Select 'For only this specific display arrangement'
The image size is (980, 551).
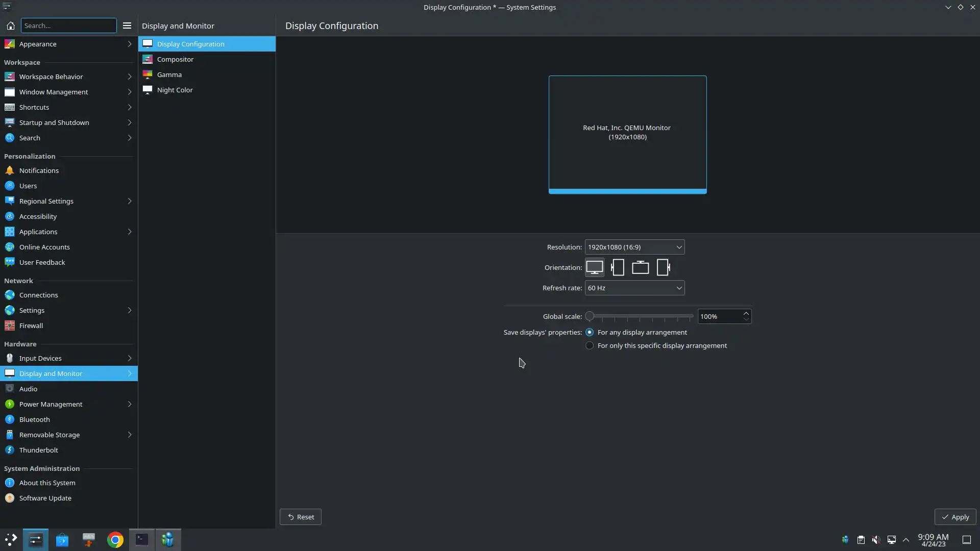[x=590, y=345]
